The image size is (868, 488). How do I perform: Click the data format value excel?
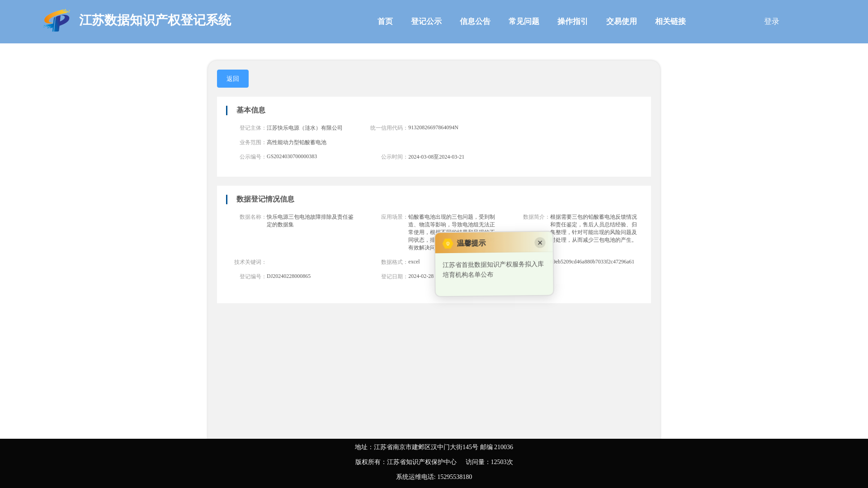(x=414, y=262)
